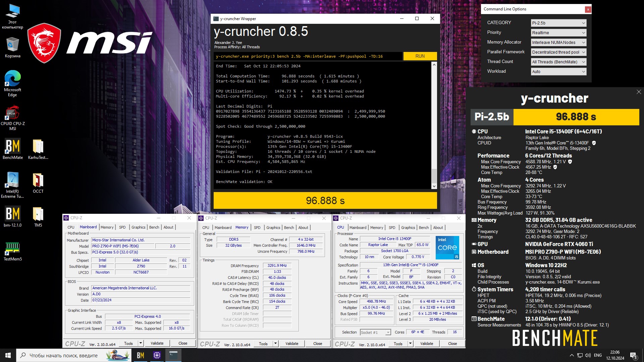Click the duck image in search box

[x=117, y=355]
